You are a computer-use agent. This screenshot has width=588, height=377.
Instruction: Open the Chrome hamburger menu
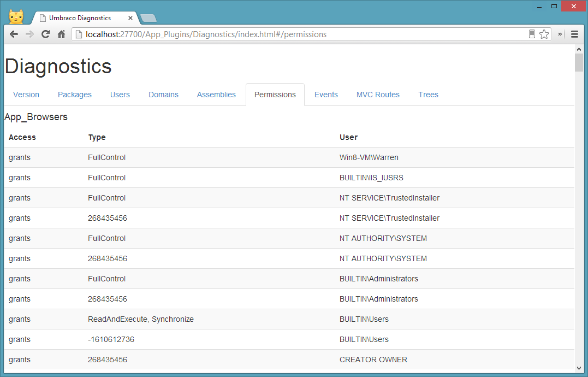coord(574,34)
